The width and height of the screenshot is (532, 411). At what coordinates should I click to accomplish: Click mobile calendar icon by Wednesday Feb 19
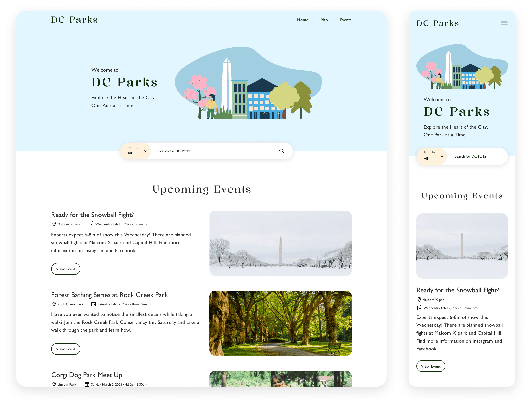point(419,308)
